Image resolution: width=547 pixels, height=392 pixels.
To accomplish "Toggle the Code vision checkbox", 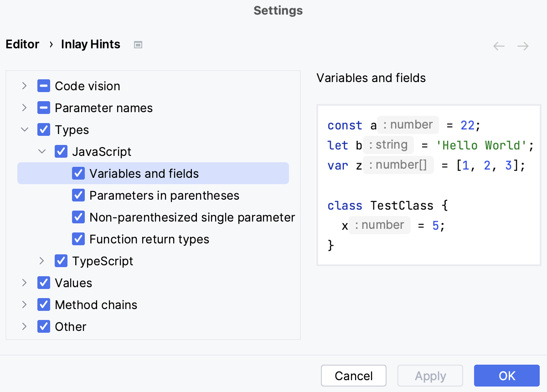I will (x=44, y=86).
